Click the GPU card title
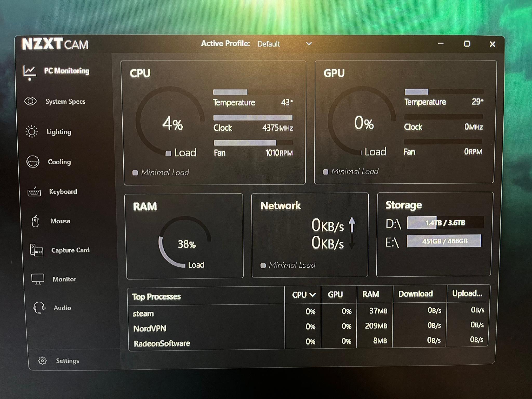This screenshot has height=399, width=532. (334, 73)
